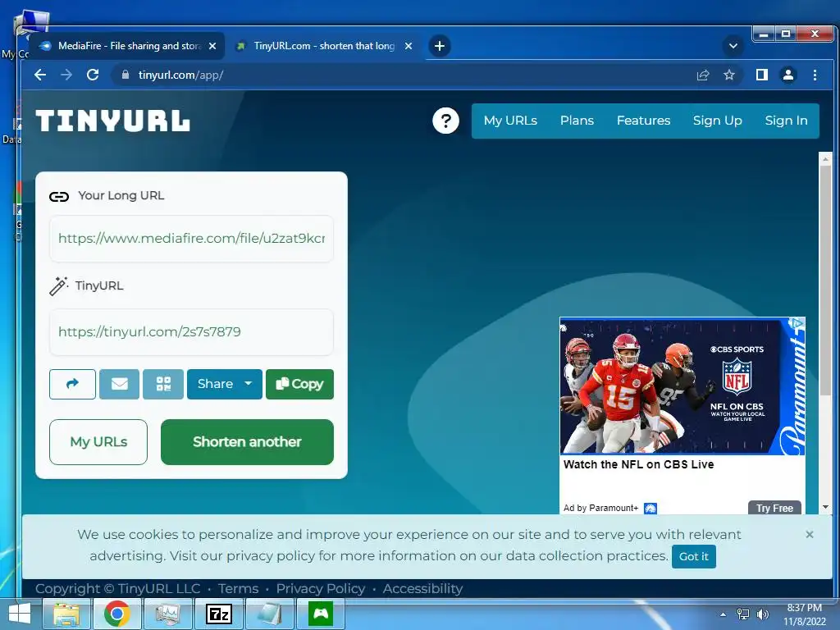Click the resource monitor taskbar icon

click(x=167, y=614)
